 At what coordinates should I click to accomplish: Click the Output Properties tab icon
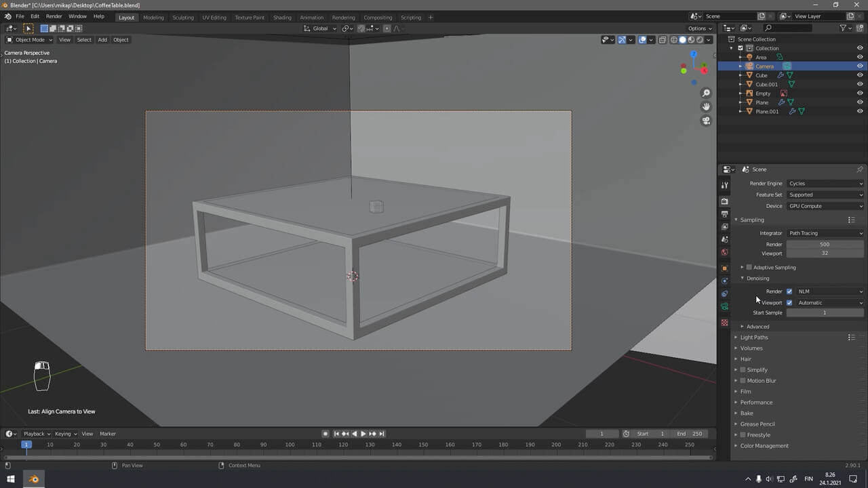click(724, 214)
